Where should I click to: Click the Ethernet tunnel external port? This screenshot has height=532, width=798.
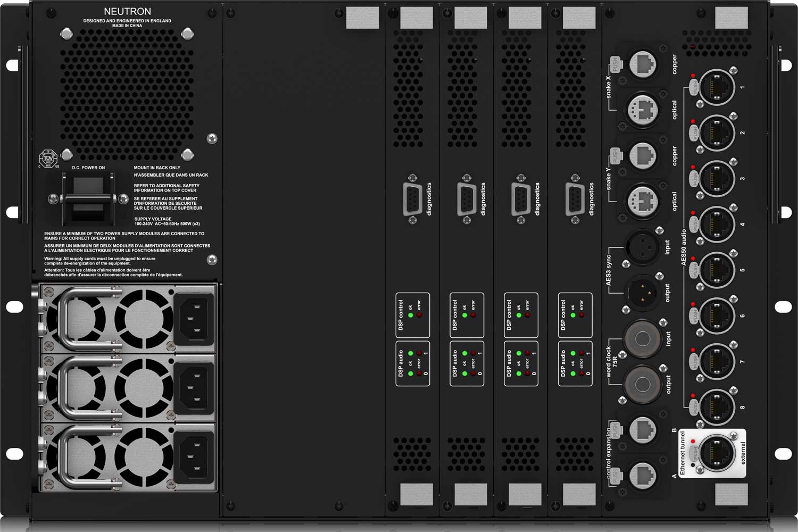[x=716, y=453]
